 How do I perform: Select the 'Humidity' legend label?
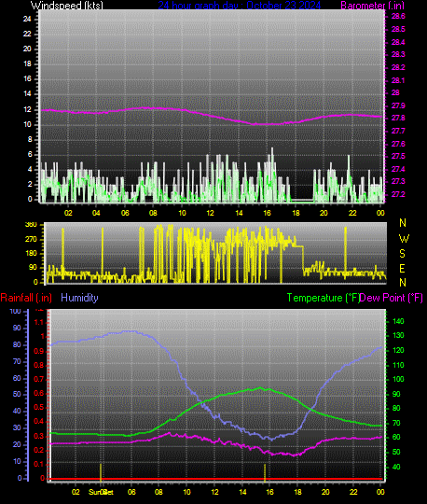tap(79, 298)
